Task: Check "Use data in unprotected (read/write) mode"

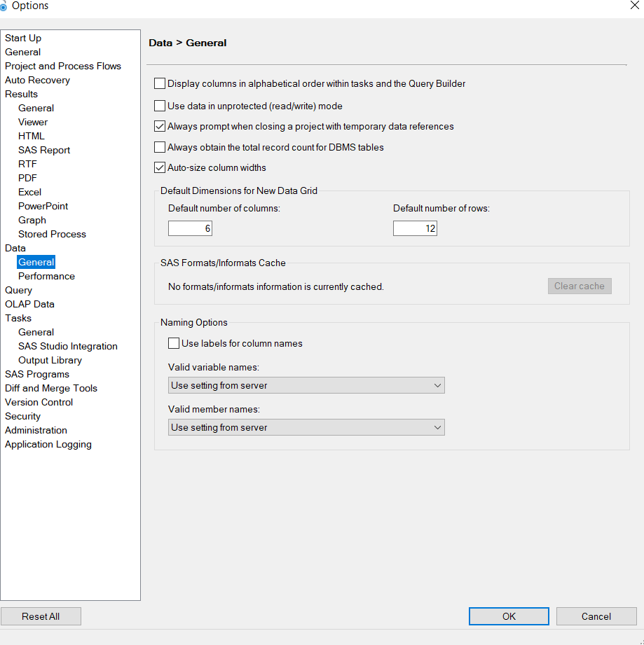Action: coord(159,106)
